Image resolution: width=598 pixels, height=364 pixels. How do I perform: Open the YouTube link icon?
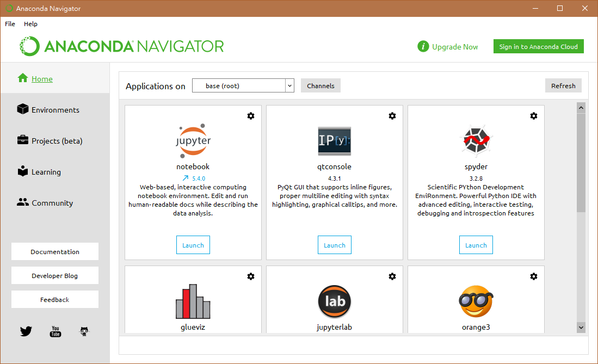(56, 331)
